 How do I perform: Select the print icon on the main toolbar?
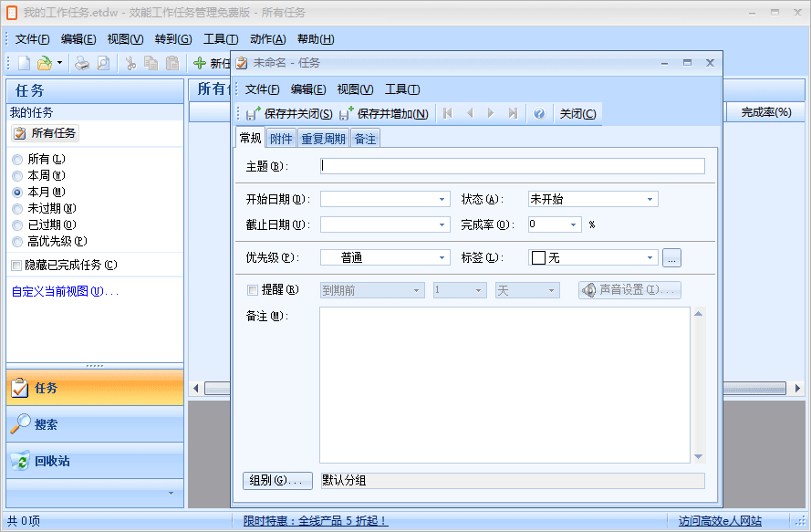point(80,62)
